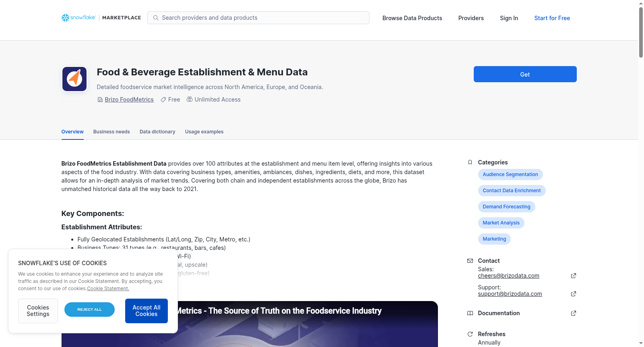644x347 pixels.
Task: Switch to the Business needs tab
Action: [111, 132]
